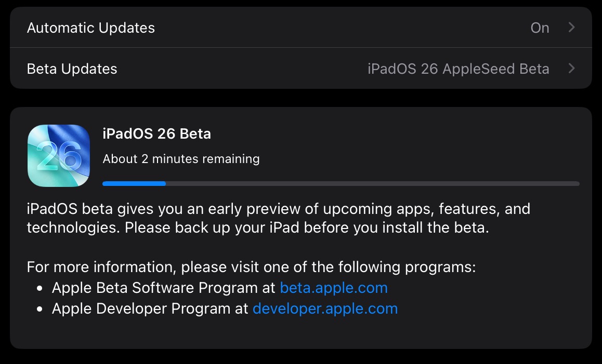602x364 pixels.
Task: Tap the "For more information" line
Action: 251,267
